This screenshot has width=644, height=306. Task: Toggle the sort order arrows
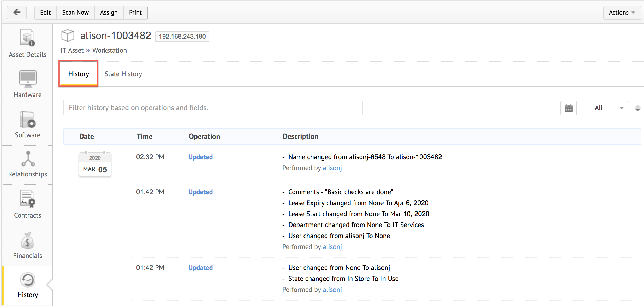click(x=637, y=108)
